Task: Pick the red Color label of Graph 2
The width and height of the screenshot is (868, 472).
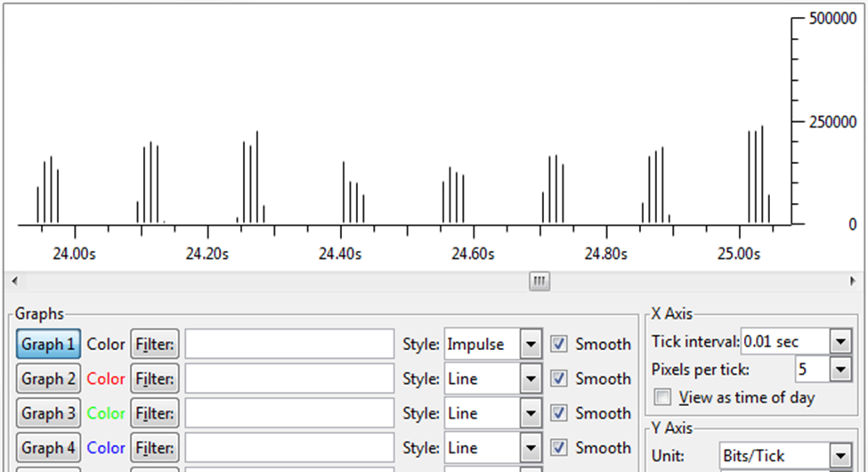Action: (x=106, y=378)
